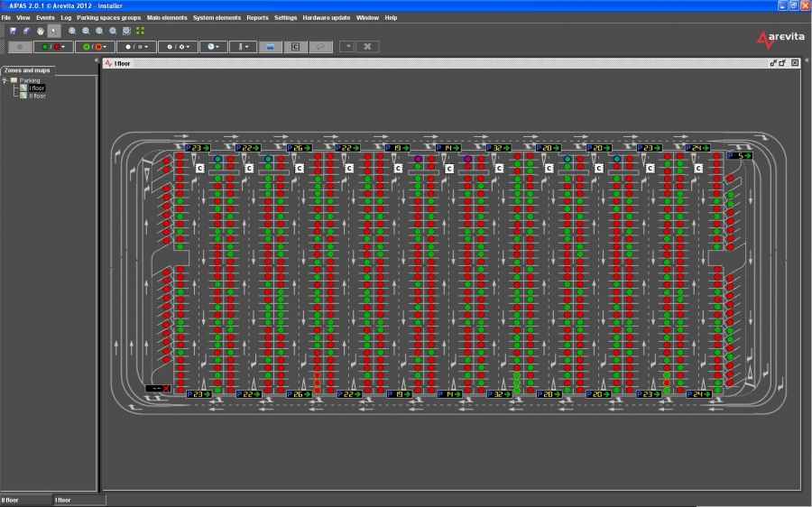
Task: Click the save floppy disk toolbar icon
Action: coord(13,31)
